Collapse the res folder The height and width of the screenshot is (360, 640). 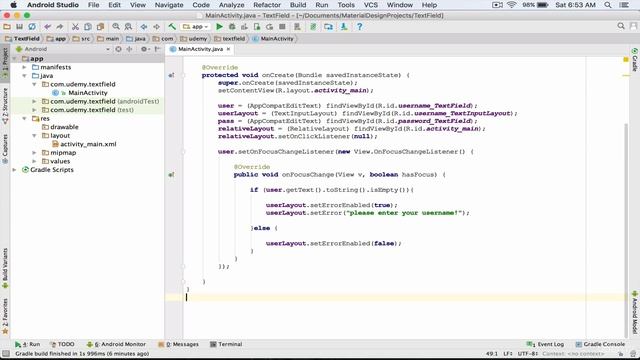(x=24, y=118)
